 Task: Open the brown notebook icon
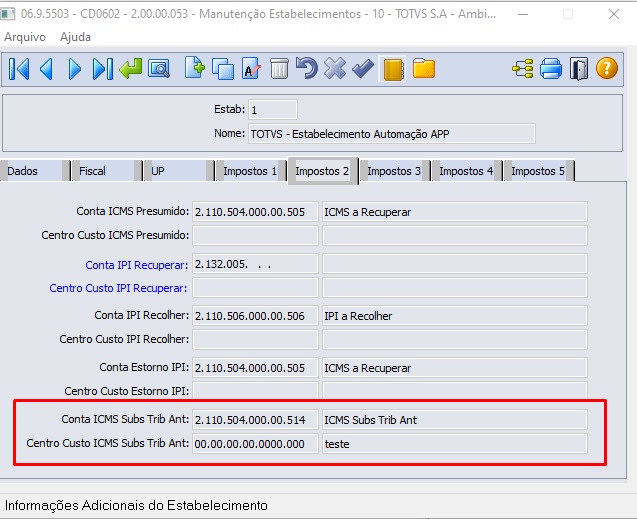[x=393, y=69]
